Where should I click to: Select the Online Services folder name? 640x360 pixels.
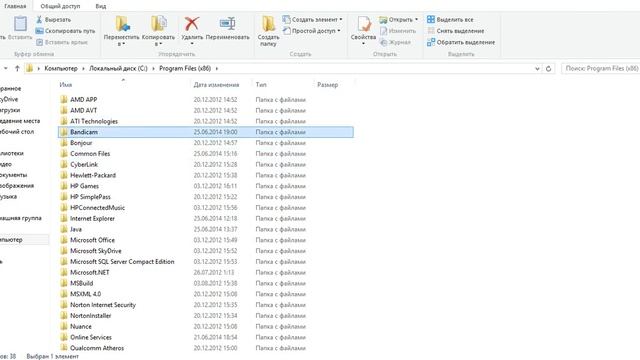(91, 337)
